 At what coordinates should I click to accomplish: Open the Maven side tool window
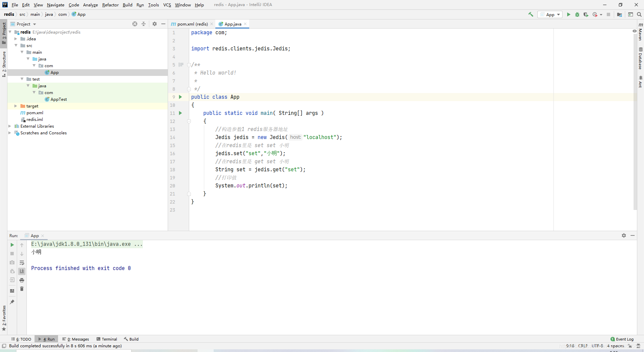[640, 32]
